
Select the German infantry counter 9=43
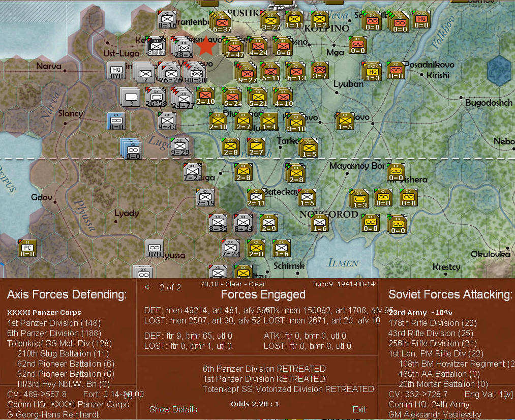[x=167, y=121]
